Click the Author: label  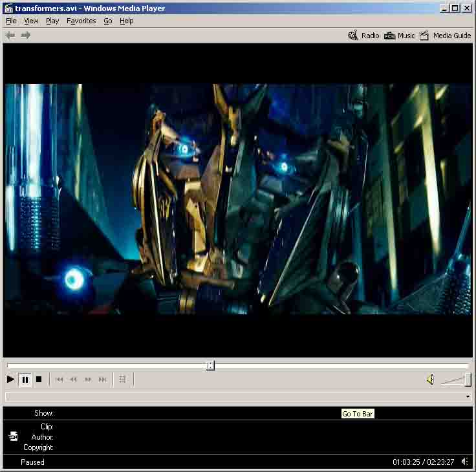43,437
